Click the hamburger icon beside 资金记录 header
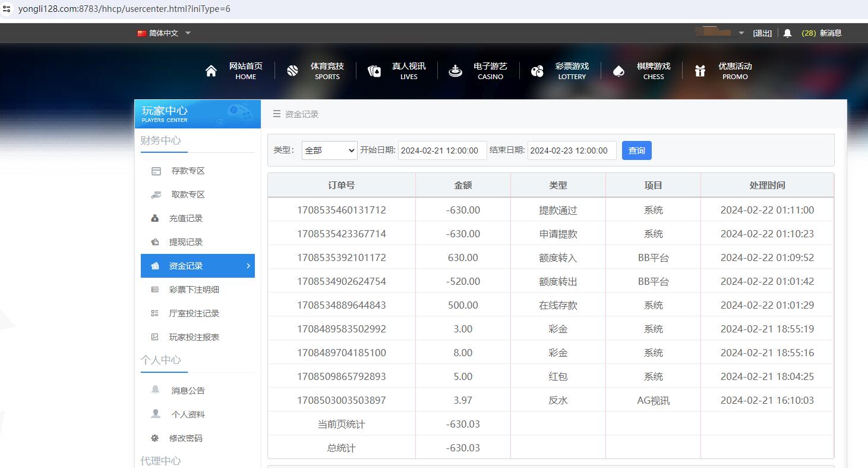The image size is (868, 468). coord(276,114)
